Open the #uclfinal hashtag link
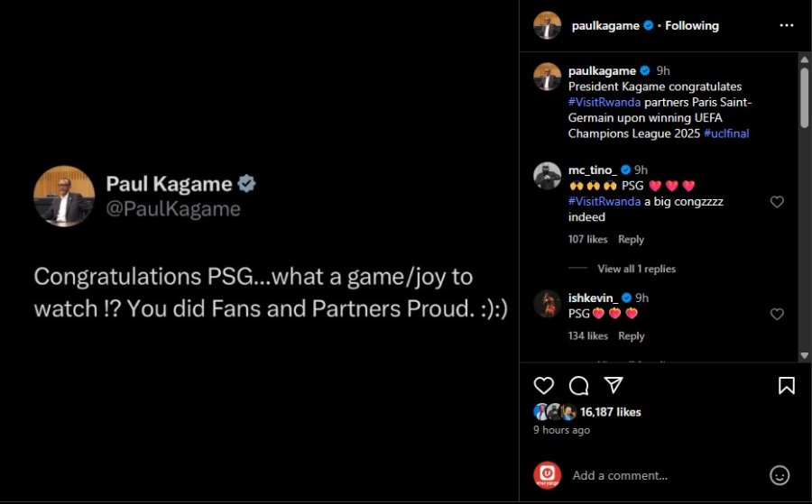Screen dimensions: 812x504 click(x=726, y=133)
